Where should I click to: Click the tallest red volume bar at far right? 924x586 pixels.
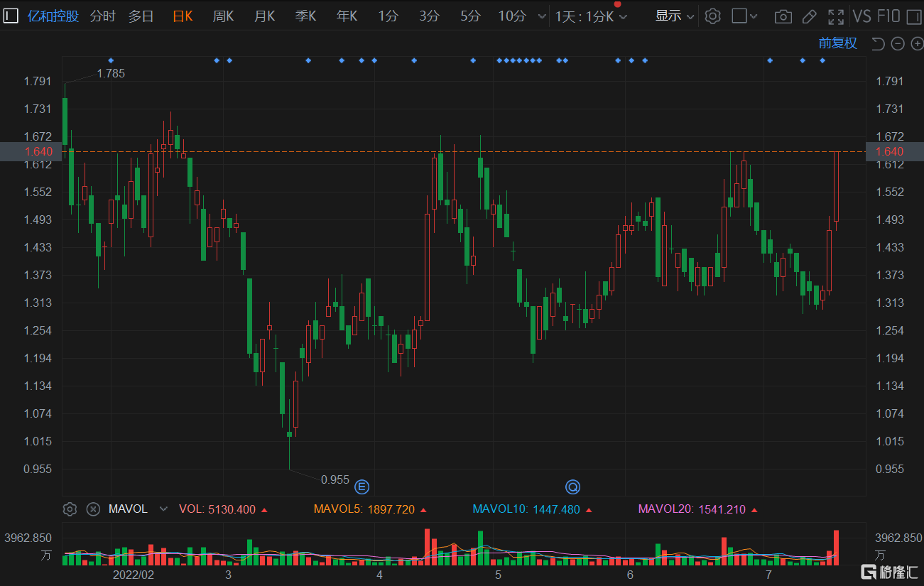[x=837, y=548]
